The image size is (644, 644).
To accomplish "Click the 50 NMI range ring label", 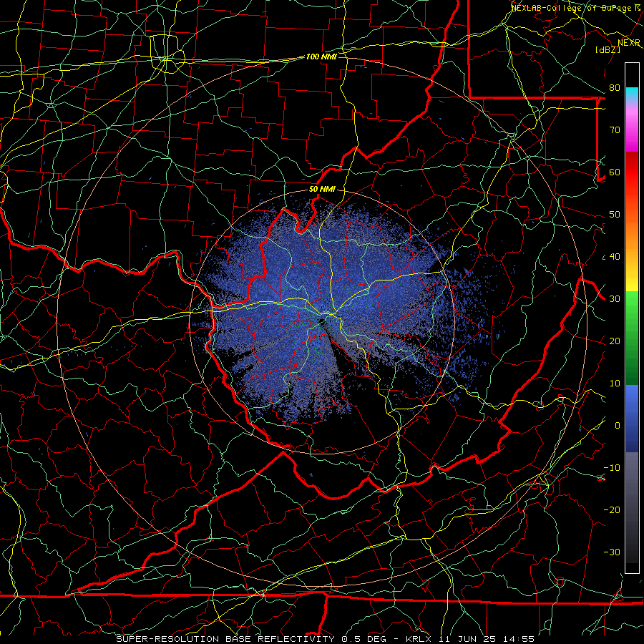I will [322, 190].
